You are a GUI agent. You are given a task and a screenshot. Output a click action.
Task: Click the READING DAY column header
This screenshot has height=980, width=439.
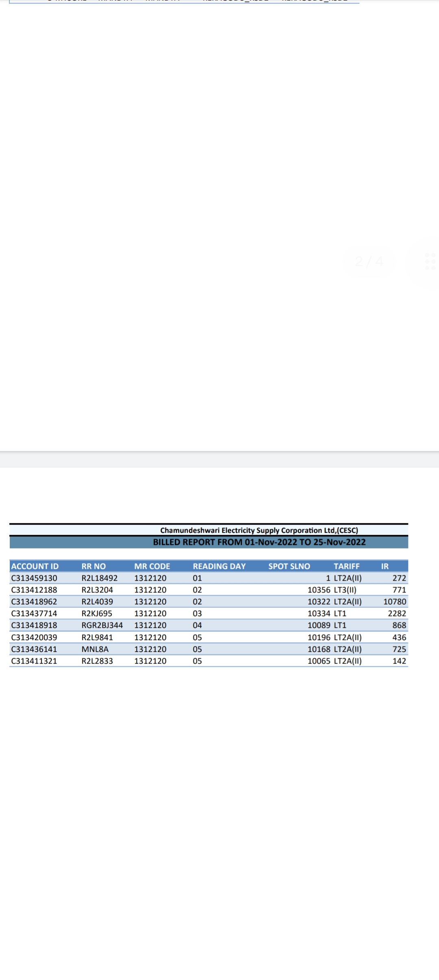click(219, 566)
